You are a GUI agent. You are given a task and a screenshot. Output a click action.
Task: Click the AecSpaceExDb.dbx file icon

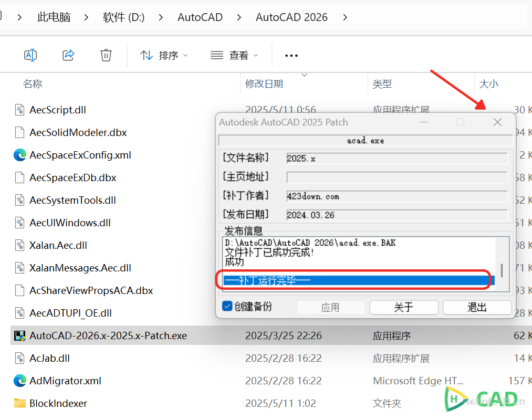[19, 177]
